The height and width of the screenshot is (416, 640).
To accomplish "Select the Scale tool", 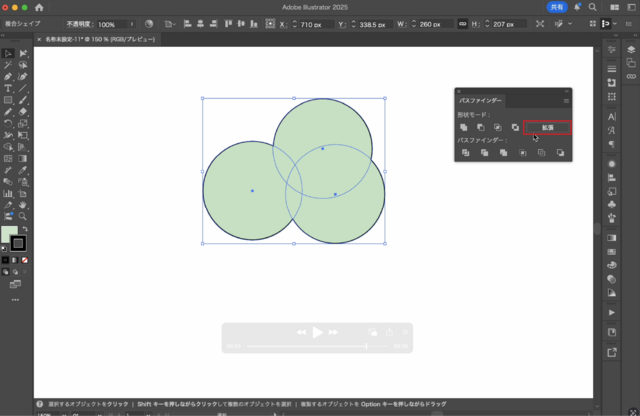I will pos(23,123).
